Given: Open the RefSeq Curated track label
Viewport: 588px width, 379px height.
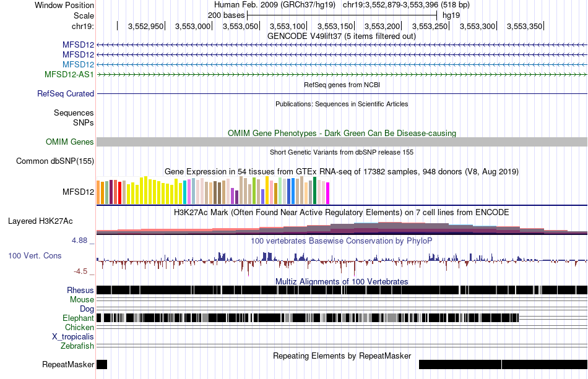Looking at the screenshot, I should tap(66, 93).
